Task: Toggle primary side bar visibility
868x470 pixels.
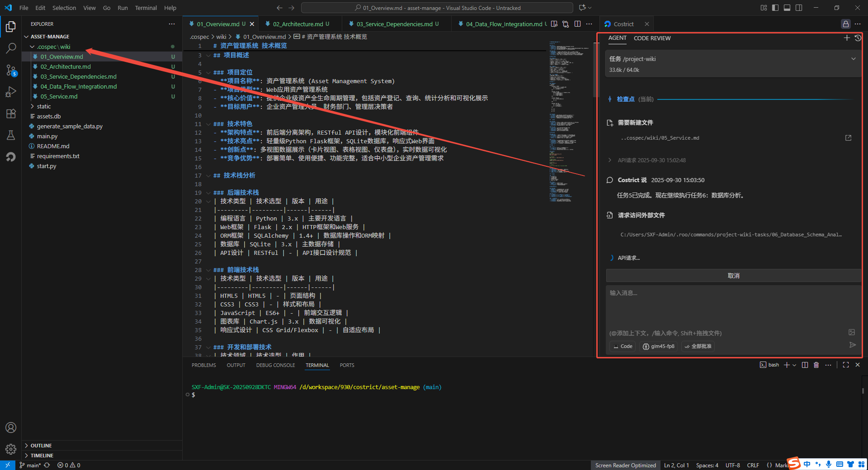Action: click(x=775, y=8)
